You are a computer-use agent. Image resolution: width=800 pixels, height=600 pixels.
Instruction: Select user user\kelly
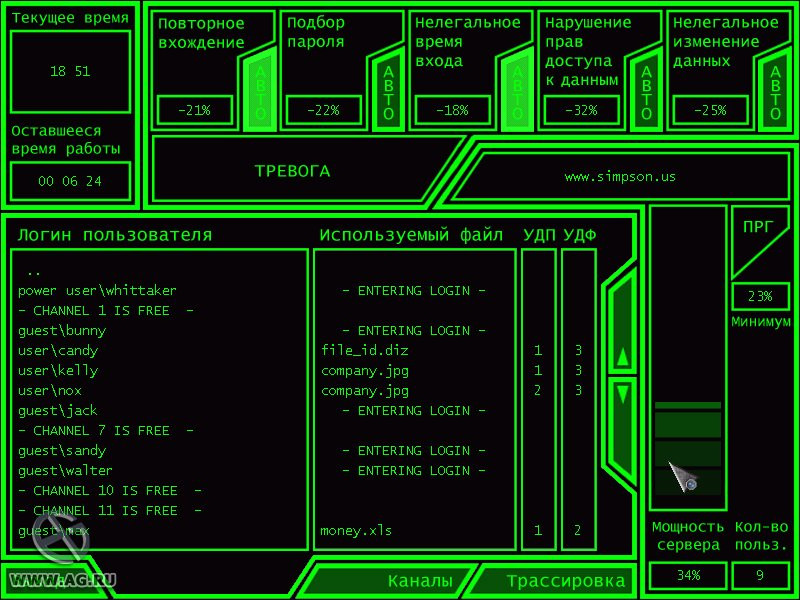tap(58, 371)
